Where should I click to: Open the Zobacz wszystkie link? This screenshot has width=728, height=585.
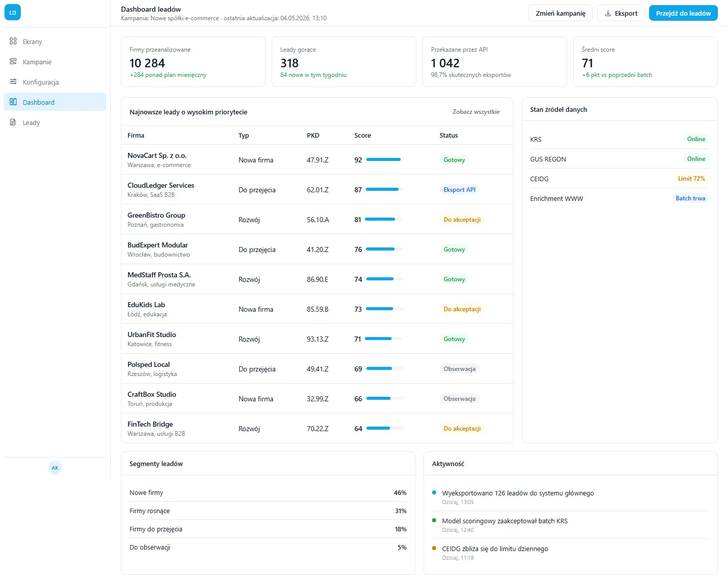(476, 112)
